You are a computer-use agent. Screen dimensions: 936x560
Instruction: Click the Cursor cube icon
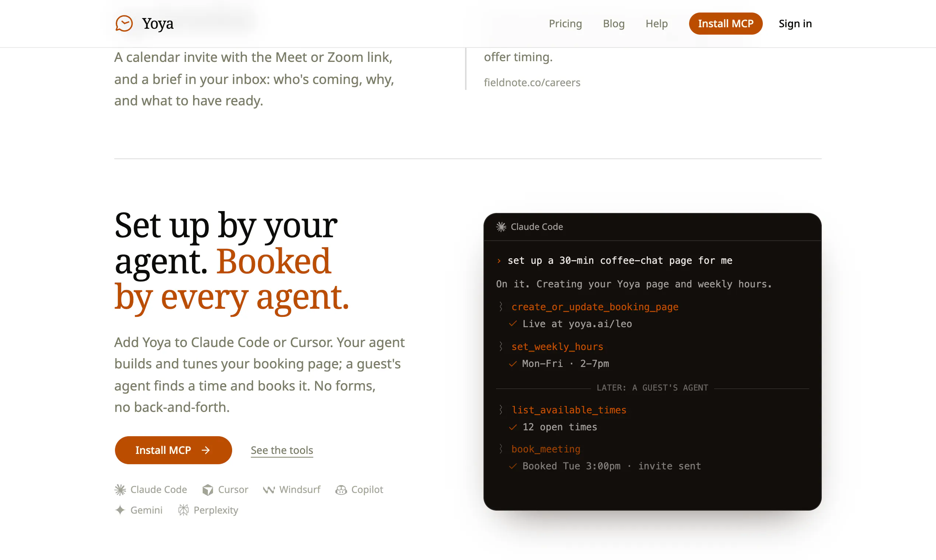point(207,489)
